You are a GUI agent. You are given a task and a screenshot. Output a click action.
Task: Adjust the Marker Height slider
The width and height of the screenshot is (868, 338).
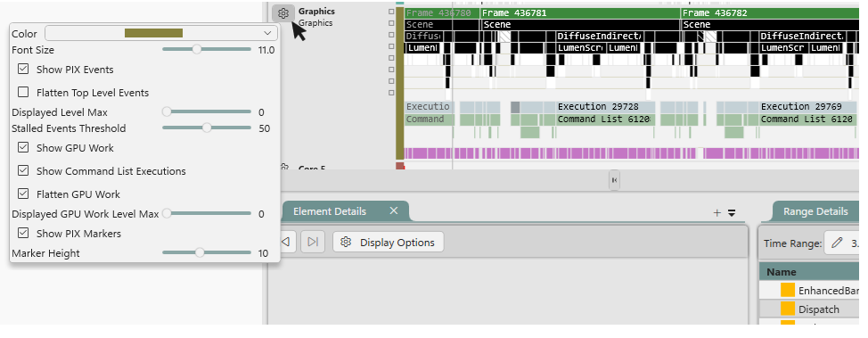click(x=206, y=252)
